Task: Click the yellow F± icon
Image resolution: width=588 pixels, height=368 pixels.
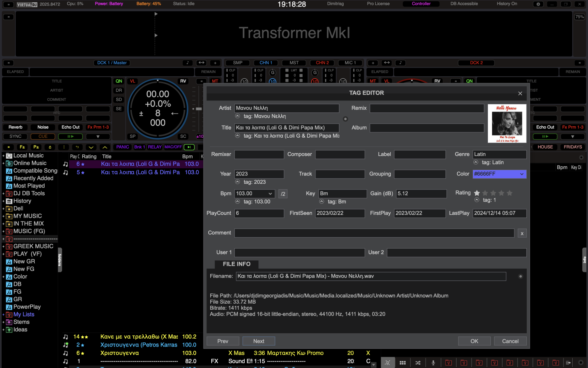Action: (x=22, y=147)
